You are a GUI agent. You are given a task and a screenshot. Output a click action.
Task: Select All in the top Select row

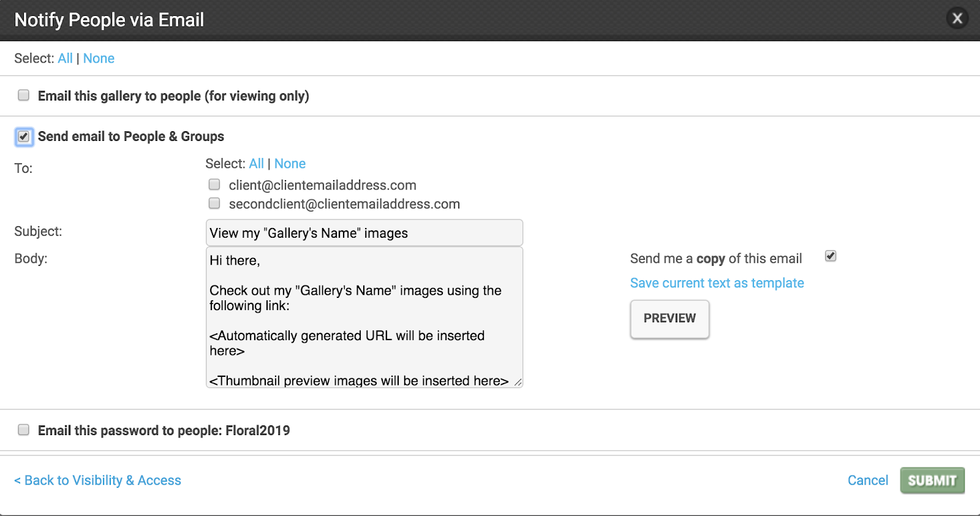coord(65,58)
